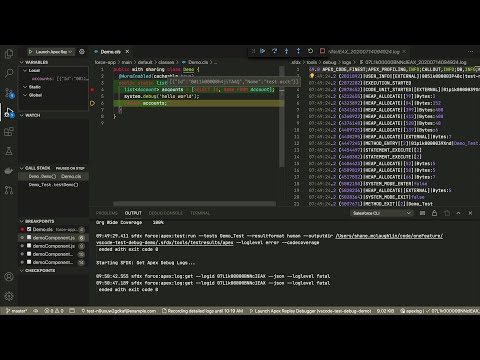The width and height of the screenshot is (480, 360).
Task: Open the Extensions view
Action: (9, 132)
